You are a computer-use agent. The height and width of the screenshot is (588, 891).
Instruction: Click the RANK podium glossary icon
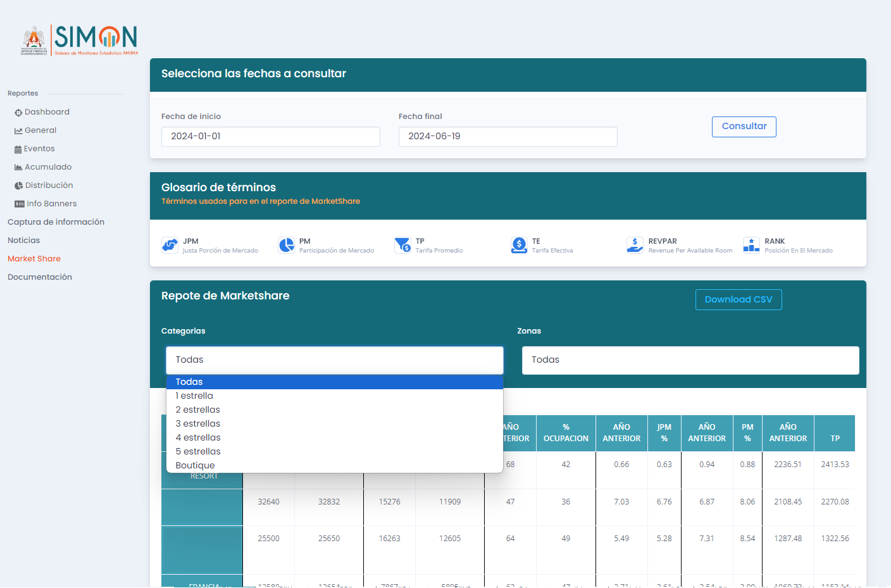[x=751, y=245]
